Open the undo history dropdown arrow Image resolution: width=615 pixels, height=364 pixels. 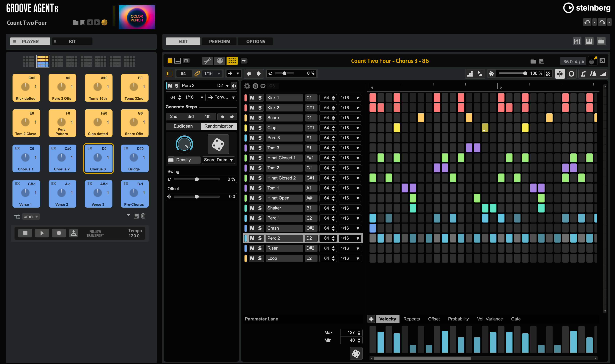click(594, 22)
